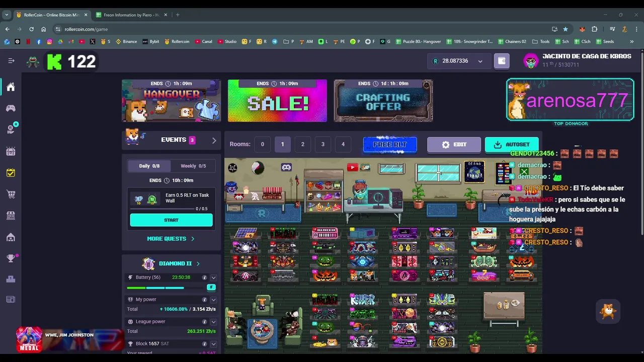
Task: Click the hamster helper floating icon
Action: pos(608,312)
